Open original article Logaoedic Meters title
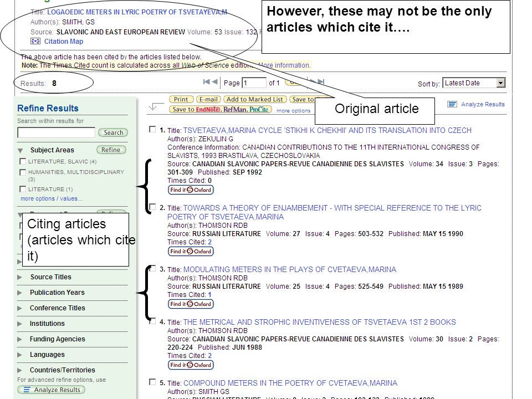532x399 pixels. point(137,12)
